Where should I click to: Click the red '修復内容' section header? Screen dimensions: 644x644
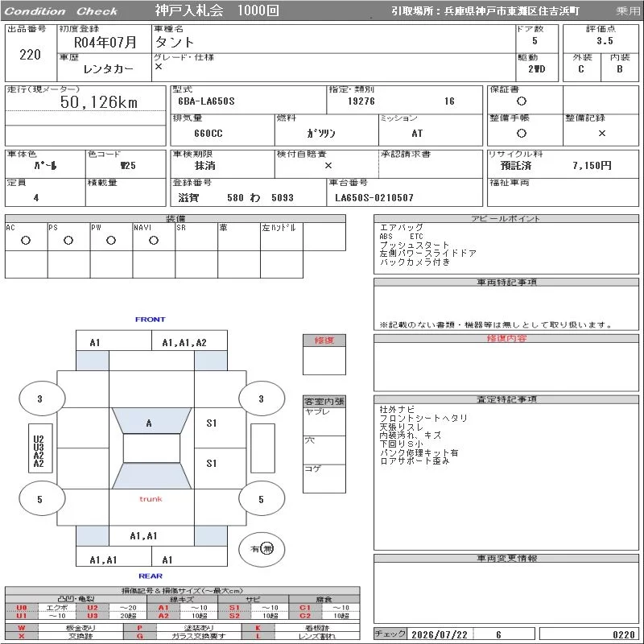(506, 338)
